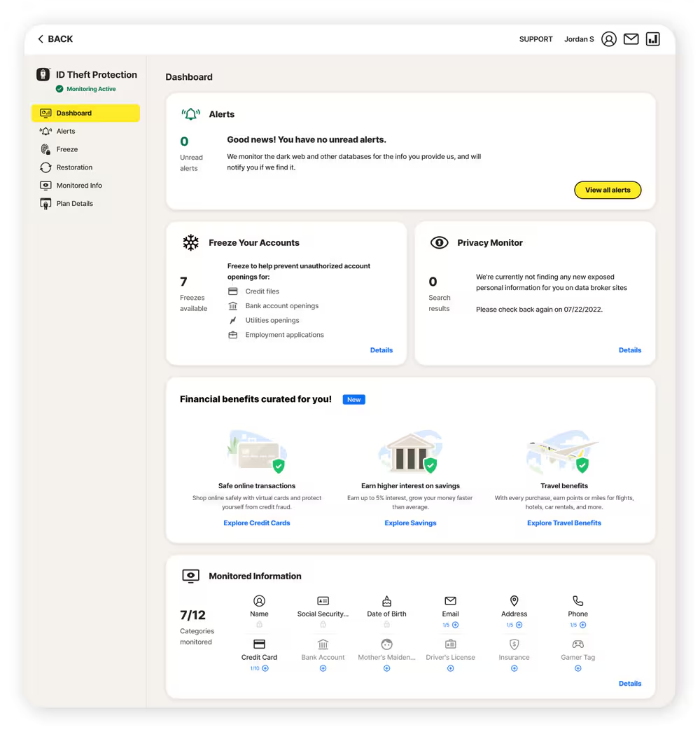Viewport: 700px width, 732px height.
Task: Add a credit card with plus icon
Action: coord(265,668)
